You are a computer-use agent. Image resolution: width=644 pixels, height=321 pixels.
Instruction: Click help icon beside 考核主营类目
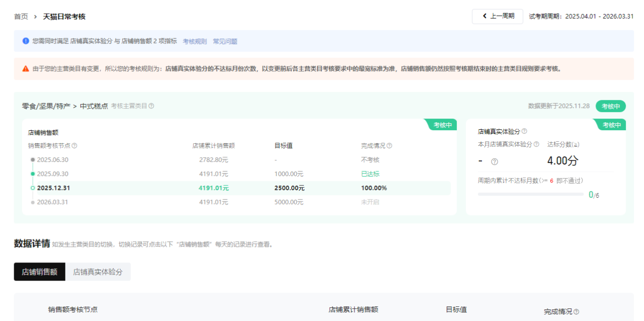pyautogui.click(x=151, y=106)
